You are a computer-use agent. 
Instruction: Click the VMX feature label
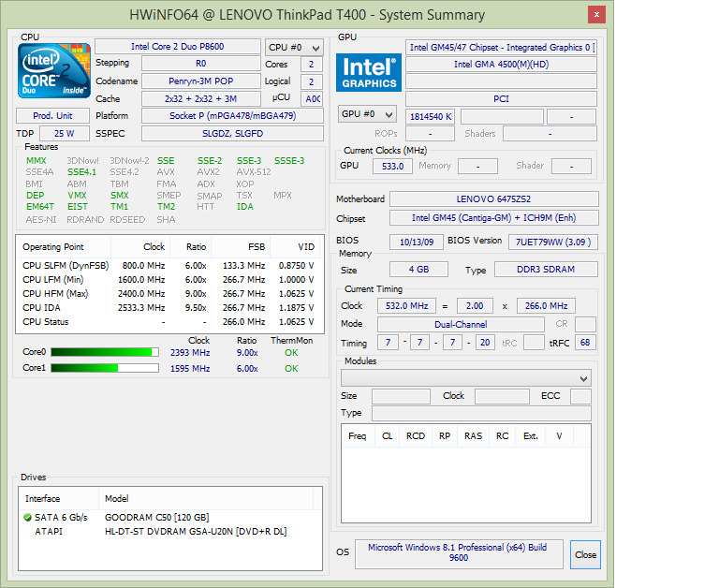[x=77, y=196]
